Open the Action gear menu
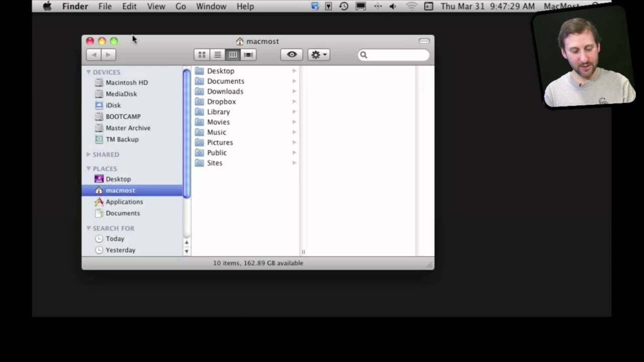644x362 pixels. pos(318,55)
